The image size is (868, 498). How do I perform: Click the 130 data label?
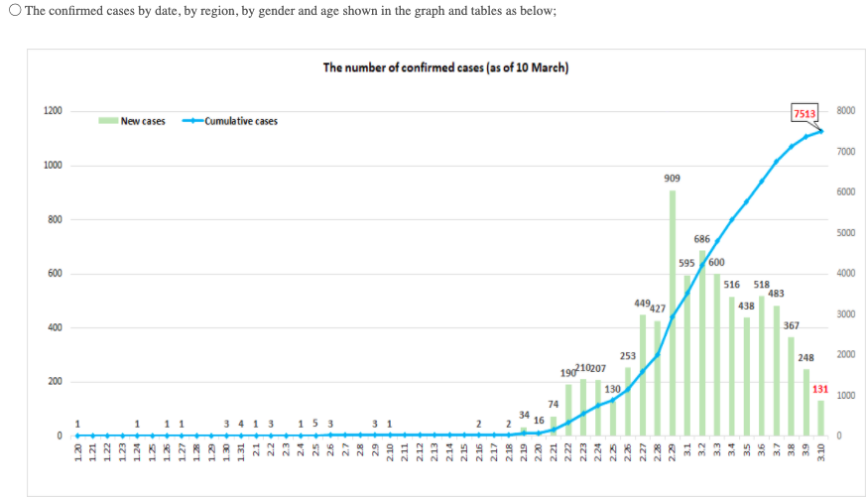[x=612, y=389]
